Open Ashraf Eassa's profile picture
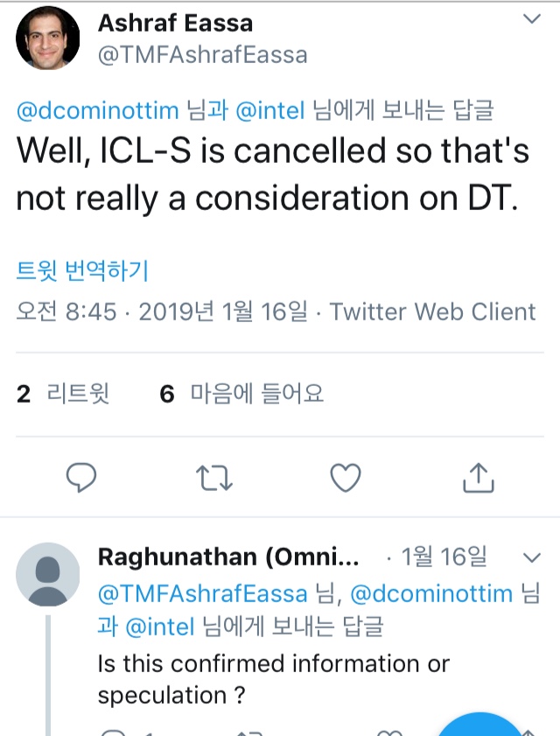 coord(48,38)
